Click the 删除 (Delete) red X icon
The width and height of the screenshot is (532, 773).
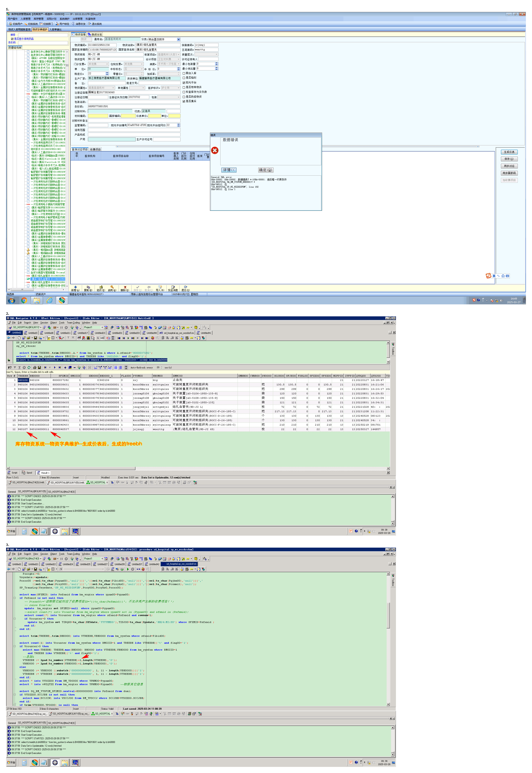125,287
